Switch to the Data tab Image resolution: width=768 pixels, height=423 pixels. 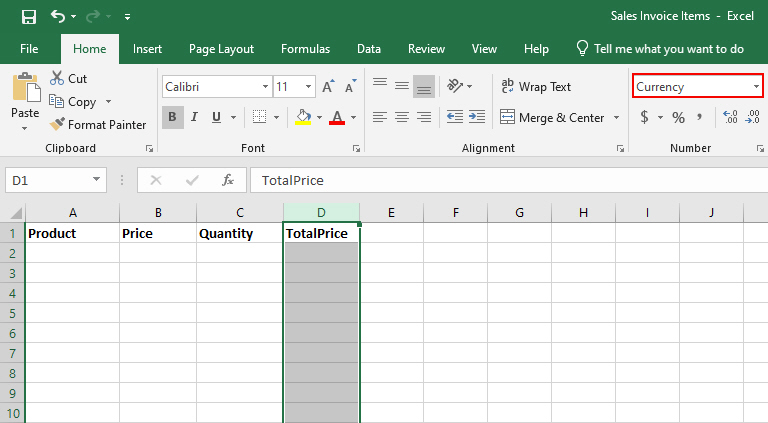(x=369, y=49)
